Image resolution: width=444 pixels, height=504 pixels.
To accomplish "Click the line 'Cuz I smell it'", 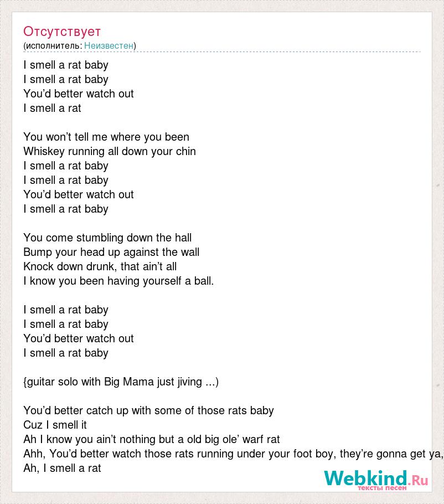I will (55, 425).
